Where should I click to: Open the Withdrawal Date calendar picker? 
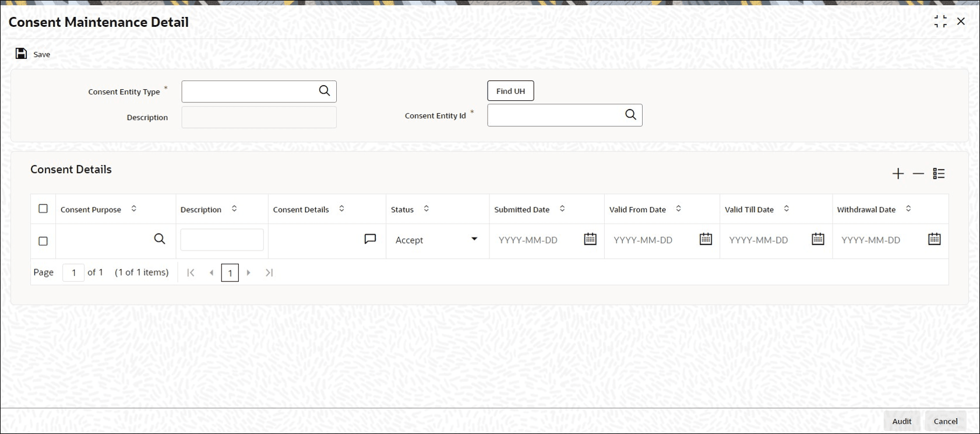coord(935,239)
